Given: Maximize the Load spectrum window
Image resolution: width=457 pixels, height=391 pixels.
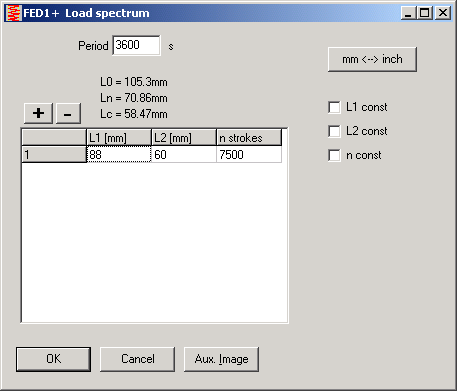Looking at the screenshot, I should click(x=425, y=13).
